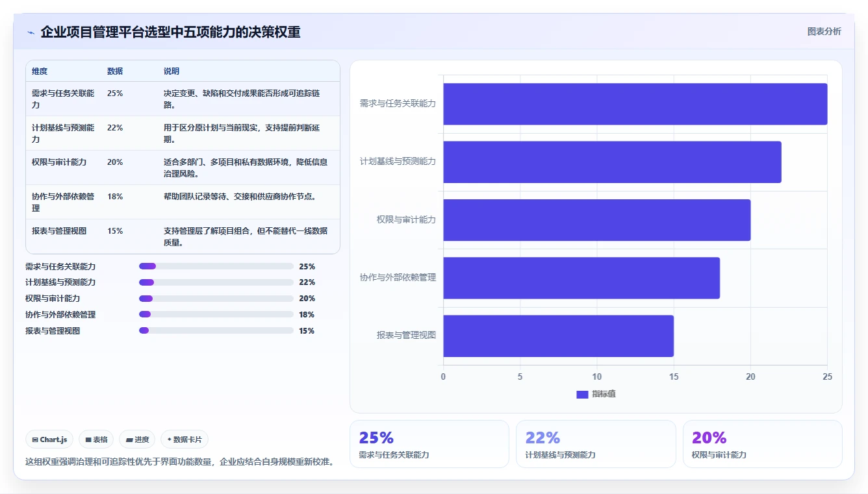
Task: Click the 需求与任务关联能力 progress bar
Action: (x=216, y=266)
